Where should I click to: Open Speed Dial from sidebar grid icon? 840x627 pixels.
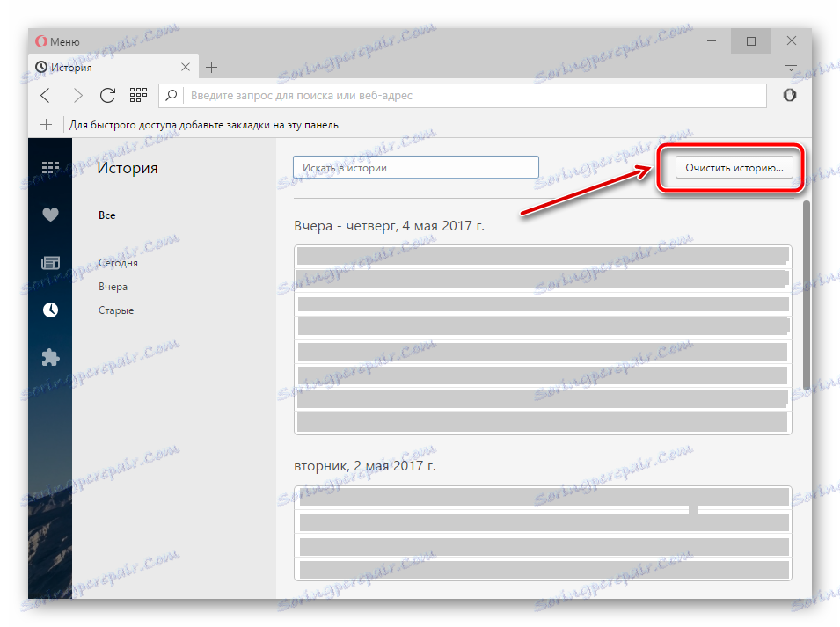click(x=50, y=168)
